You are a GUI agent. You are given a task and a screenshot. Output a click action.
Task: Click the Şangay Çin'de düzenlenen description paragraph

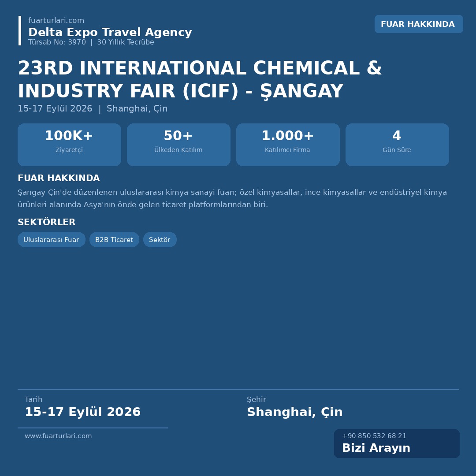(232, 198)
